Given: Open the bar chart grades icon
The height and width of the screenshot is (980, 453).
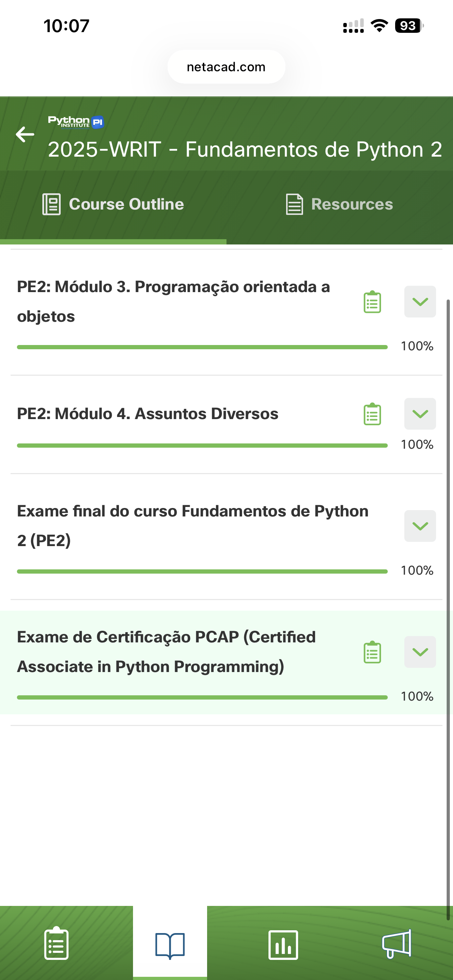Looking at the screenshot, I should [283, 945].
